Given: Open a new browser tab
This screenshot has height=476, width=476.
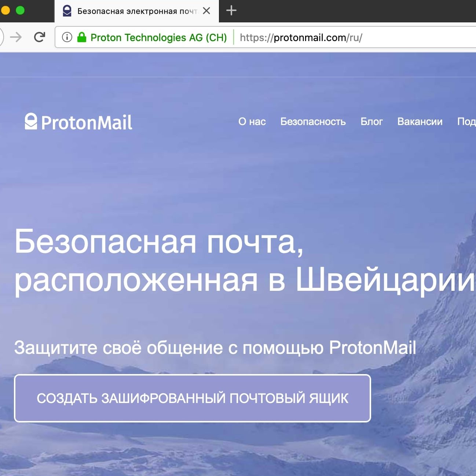Looking at the screenshot, I should pos(231,11).
